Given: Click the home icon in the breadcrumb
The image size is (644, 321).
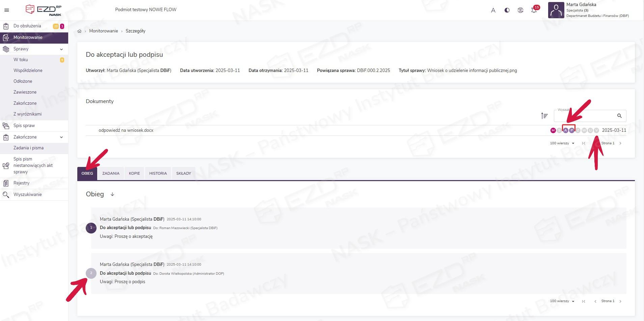Looking at the screenshot, I should point(79,31).
